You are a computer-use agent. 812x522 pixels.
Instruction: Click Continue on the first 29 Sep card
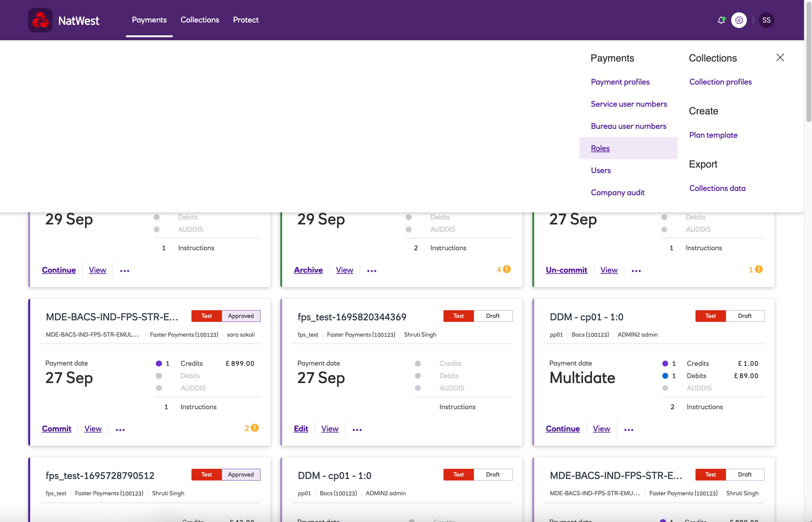(x=59, y=270)
